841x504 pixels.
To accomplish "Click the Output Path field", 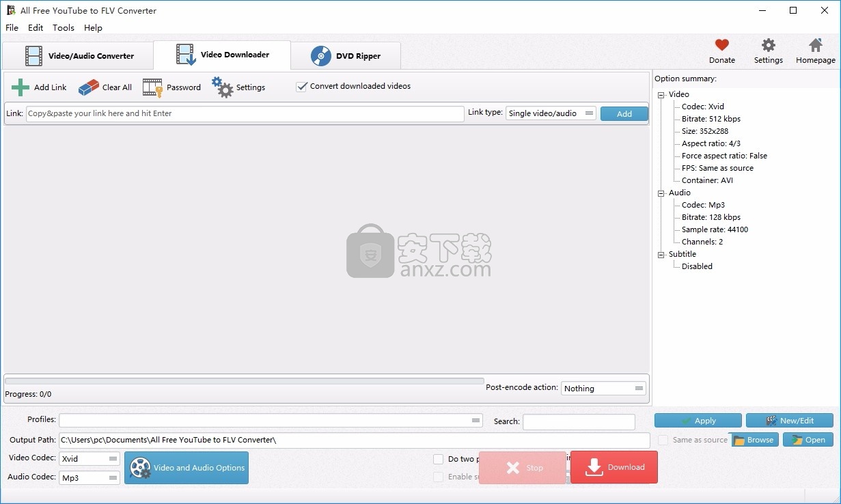I will tap(355, 440).
